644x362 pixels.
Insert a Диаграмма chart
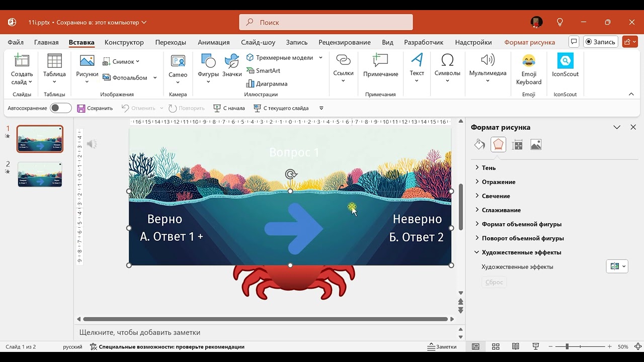(267, 84)
